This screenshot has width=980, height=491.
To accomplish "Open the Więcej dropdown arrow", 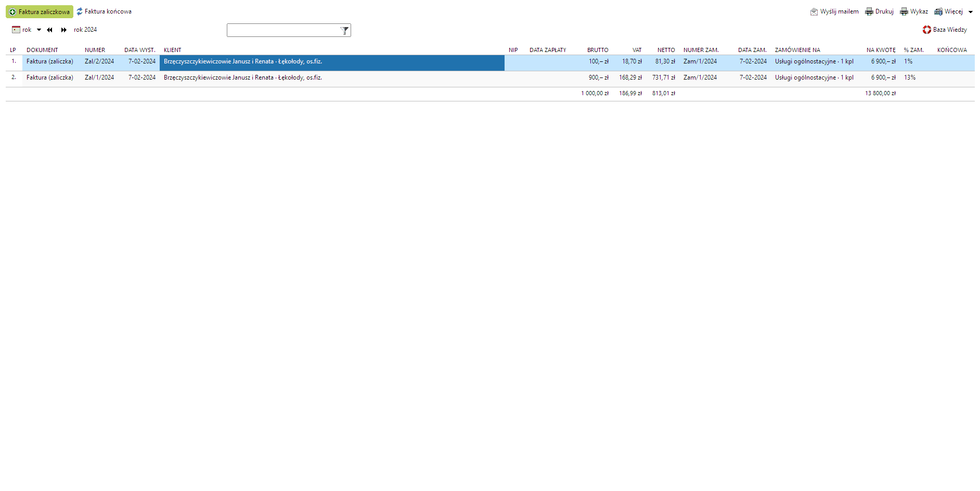I will click(x=971, y=12).
